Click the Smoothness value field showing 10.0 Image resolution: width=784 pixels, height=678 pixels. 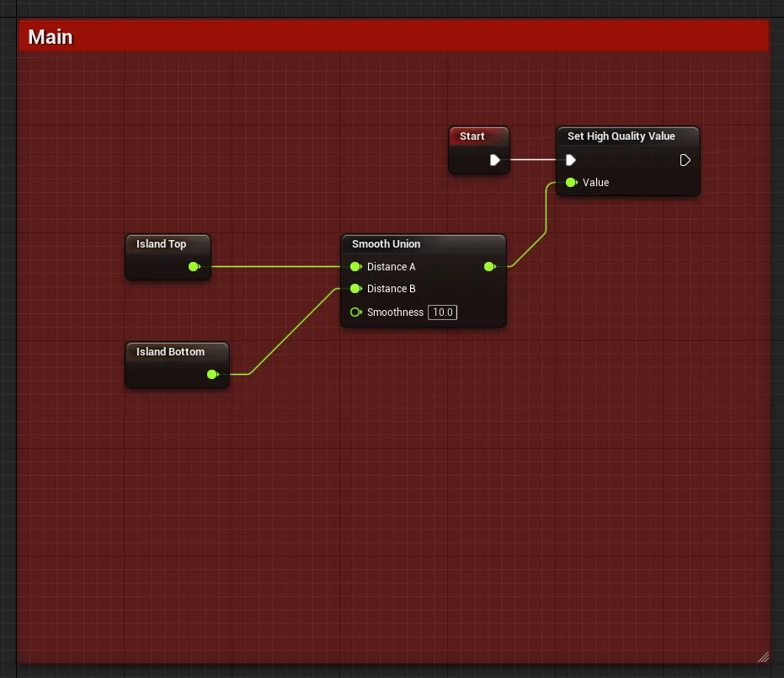(x=442, y=312)
